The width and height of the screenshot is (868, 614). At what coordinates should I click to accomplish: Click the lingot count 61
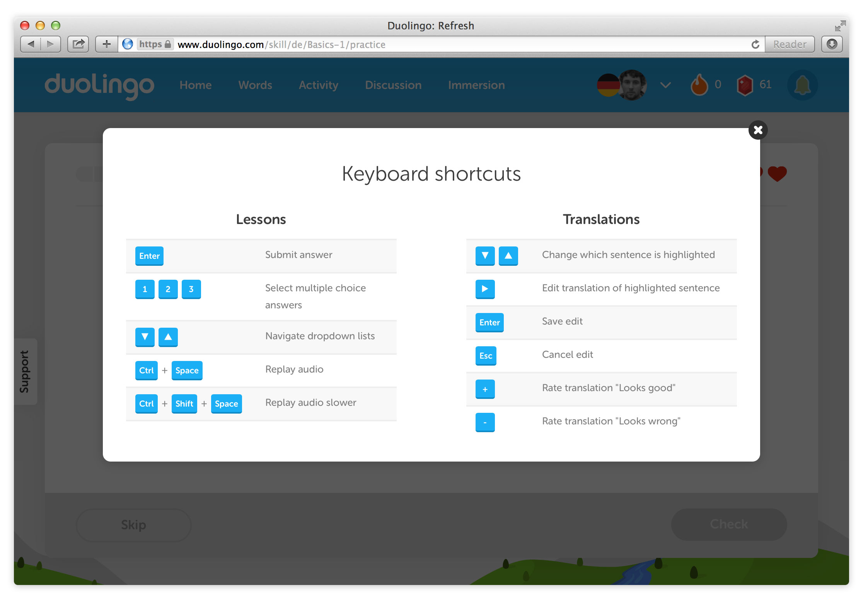[x=766, y=84]
